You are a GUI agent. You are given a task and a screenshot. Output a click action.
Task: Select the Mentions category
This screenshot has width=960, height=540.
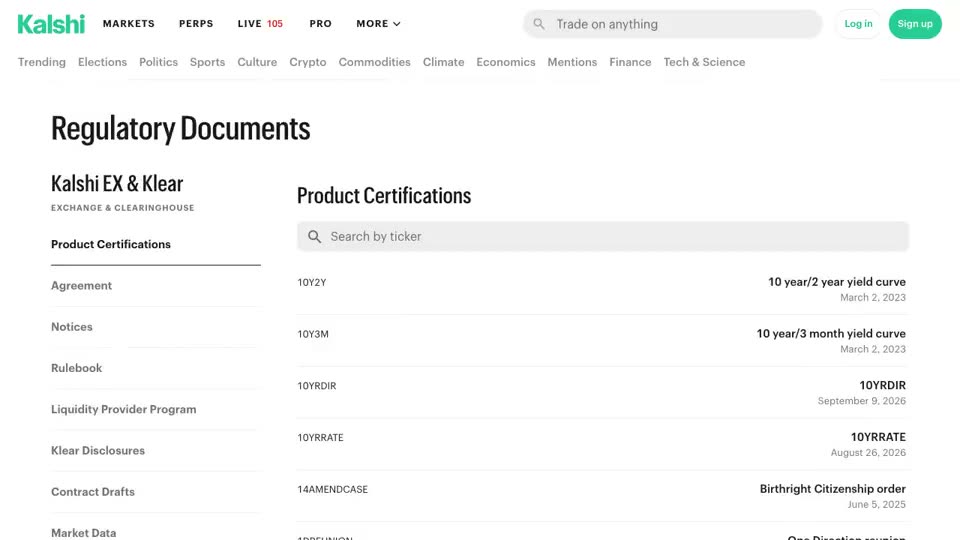pyautogui.click(x=572, y=62)
